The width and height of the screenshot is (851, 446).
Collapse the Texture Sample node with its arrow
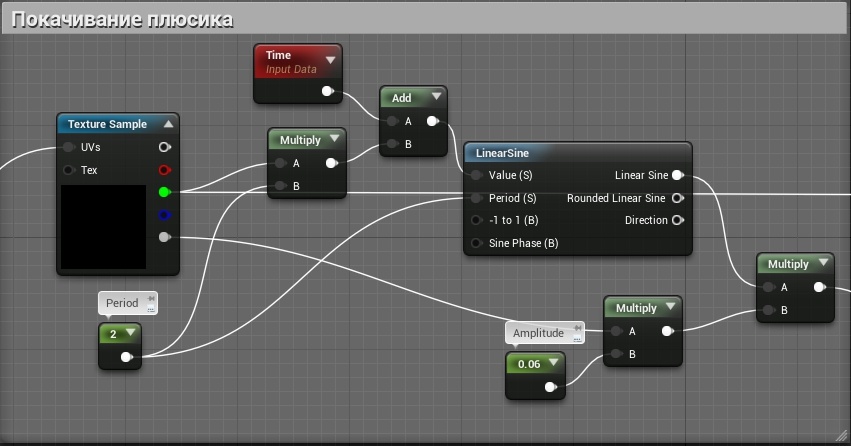click(168, 124)
